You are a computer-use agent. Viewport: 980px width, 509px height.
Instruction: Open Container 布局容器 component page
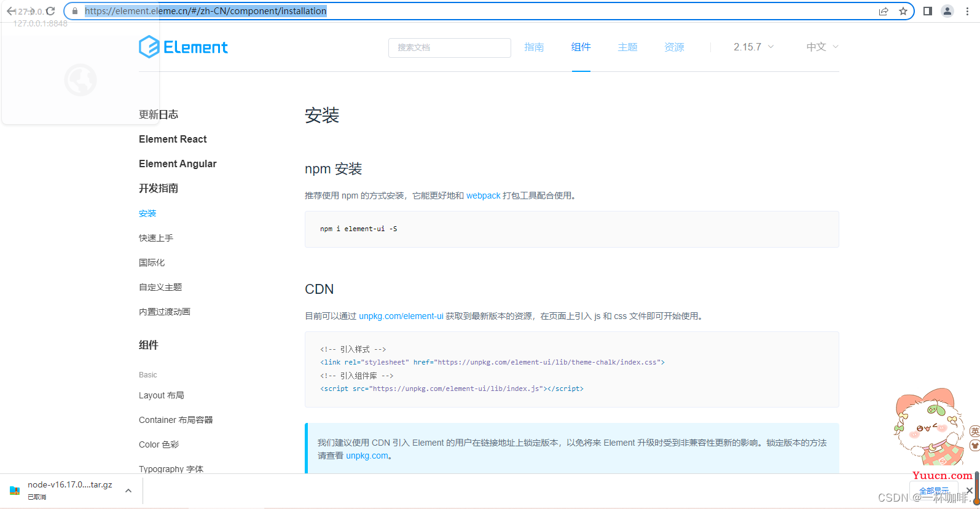(x=176, y=420)
